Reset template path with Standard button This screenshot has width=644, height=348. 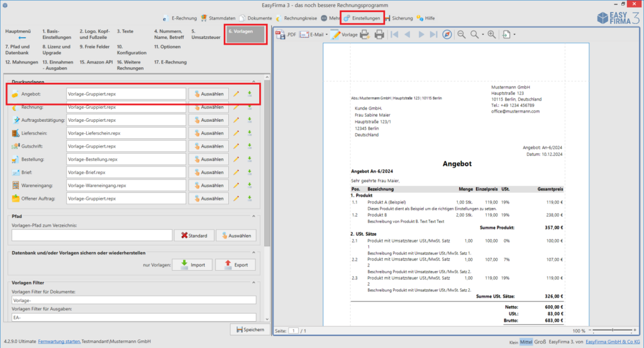point(194,236)
